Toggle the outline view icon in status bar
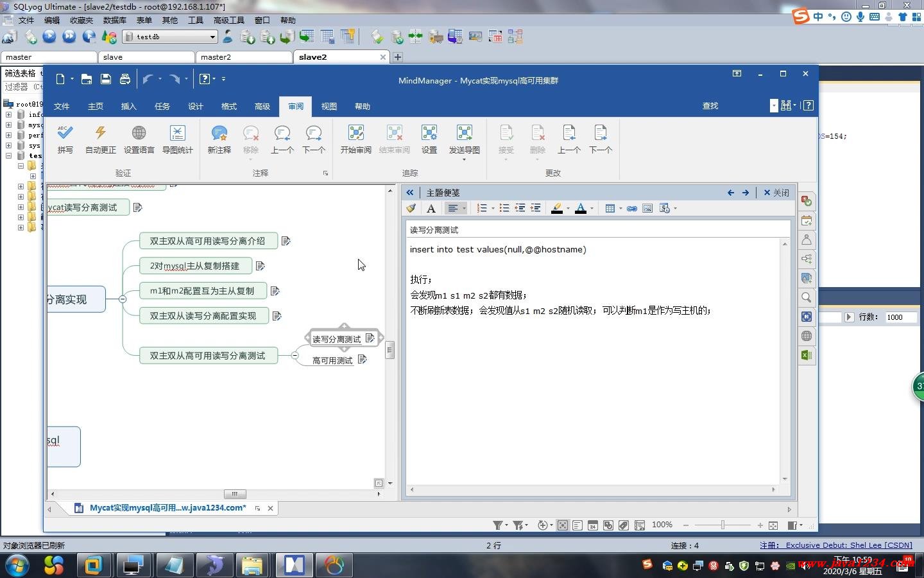The width and height of the screenshot is (924, 578). click(x=577, y=525)
